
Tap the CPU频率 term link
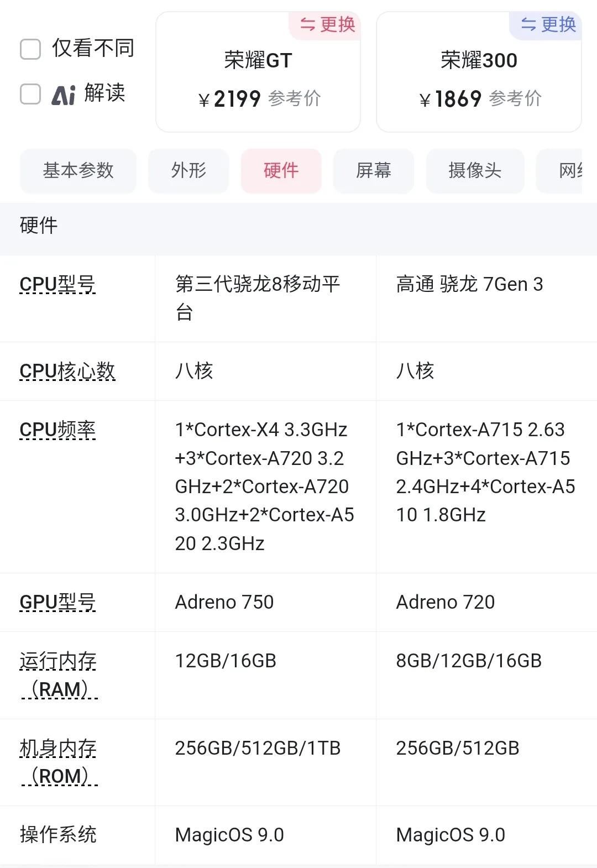[57, 430]
